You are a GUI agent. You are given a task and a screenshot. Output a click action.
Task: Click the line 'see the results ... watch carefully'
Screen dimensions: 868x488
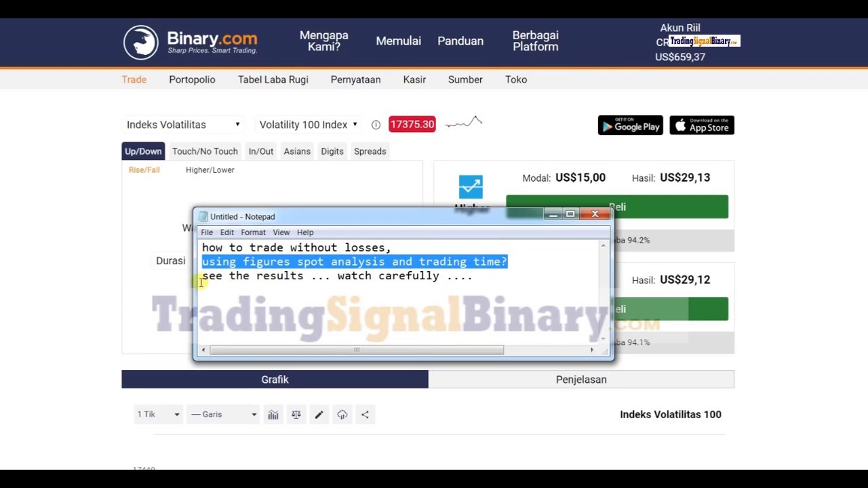pyautogui.click(x=337, y=276)
